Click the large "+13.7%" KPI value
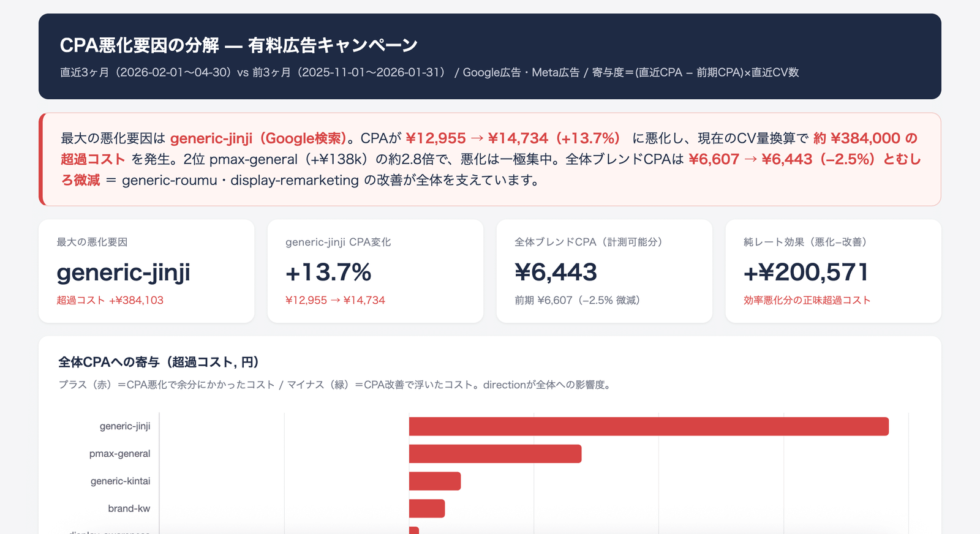Screen dimensions: 980x534 point(328,272)
